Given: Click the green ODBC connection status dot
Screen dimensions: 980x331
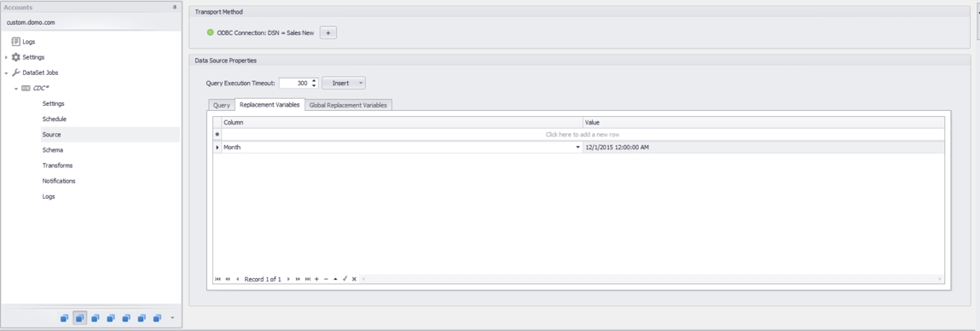Looking at the screenshot, I should 210,32.
